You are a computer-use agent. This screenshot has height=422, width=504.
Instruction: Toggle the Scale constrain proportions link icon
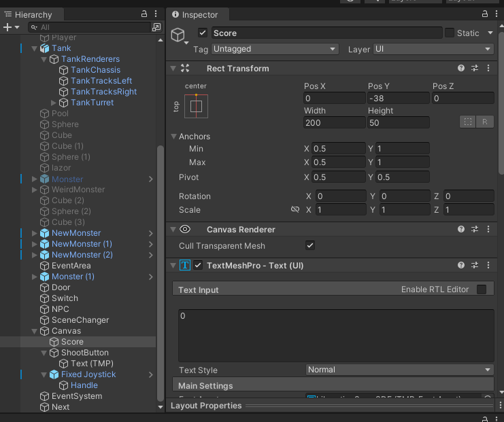coord(295,210)
